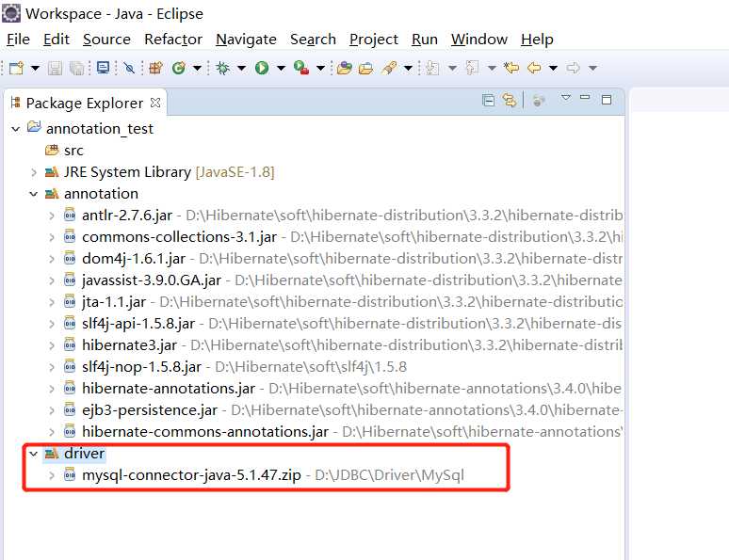Click the Back navigation arrow icon
Screen dimensions: 729x560
tap(534, 69)
